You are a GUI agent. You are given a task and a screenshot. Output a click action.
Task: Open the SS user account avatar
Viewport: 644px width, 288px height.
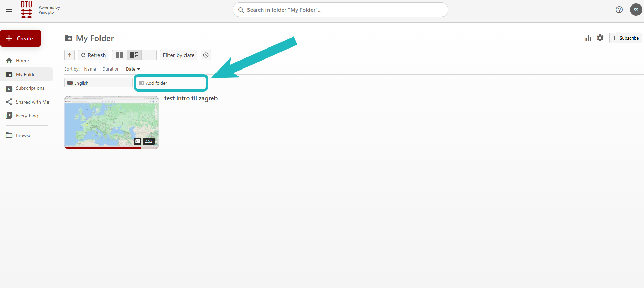tap(636, 10)
